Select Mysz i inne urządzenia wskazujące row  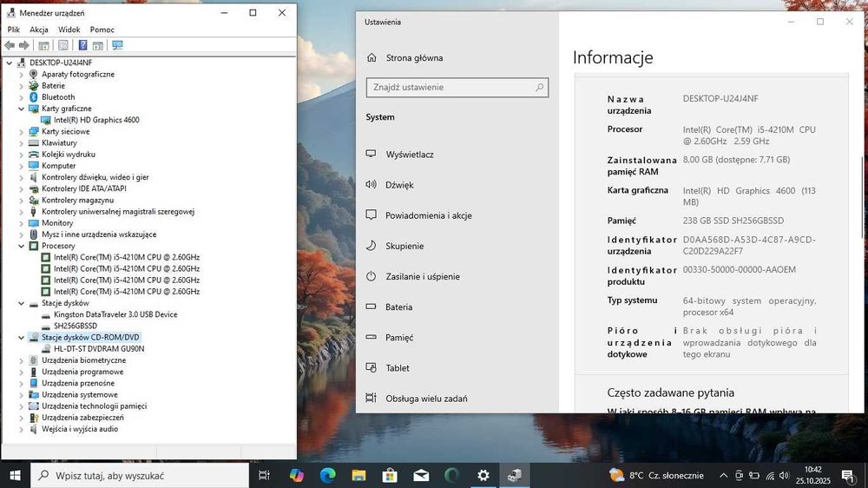pyautogui.click(x=99, y=234)
